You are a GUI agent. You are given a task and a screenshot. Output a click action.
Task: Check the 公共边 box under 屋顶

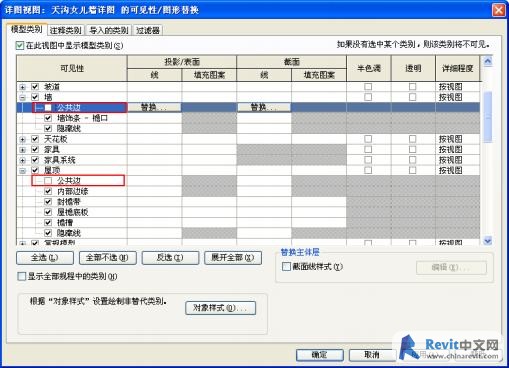[48, 181]
